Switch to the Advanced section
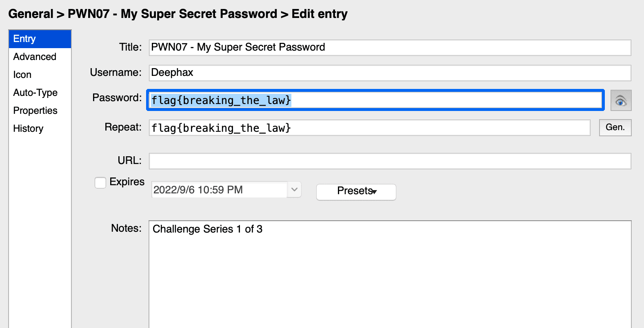Screen dimensions: 644x328 35,57
